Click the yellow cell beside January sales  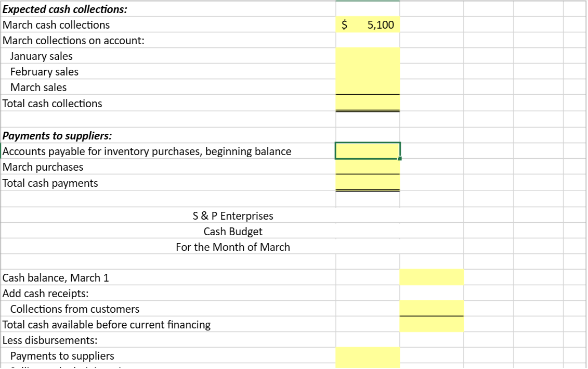[368, 56]
